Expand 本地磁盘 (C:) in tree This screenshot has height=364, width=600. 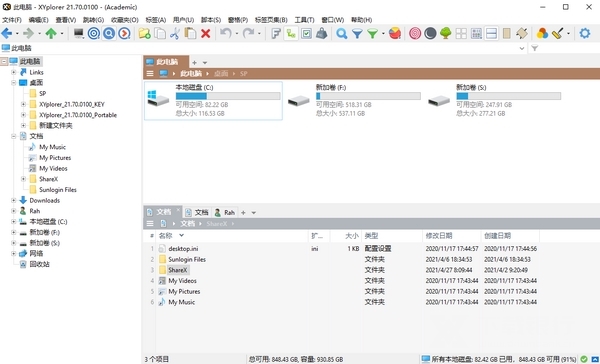(13, 222)
